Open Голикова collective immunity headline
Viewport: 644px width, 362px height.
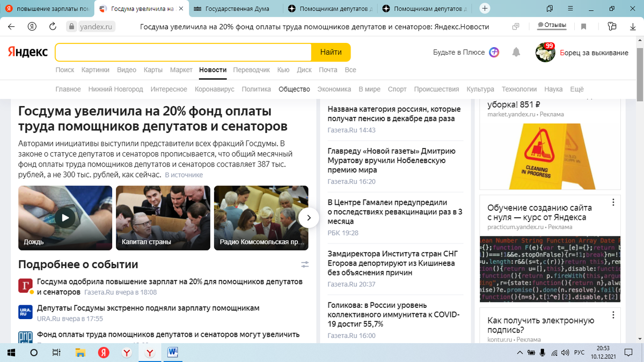(393, 315)
